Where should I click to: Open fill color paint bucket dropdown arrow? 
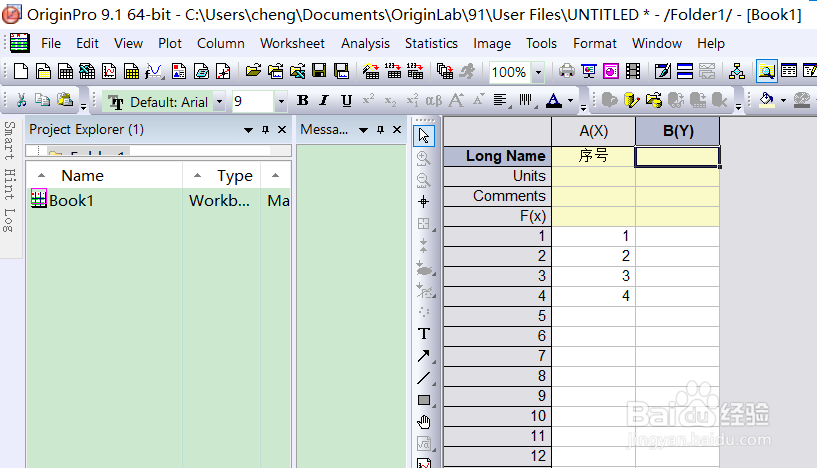click(x=783, y=100)
